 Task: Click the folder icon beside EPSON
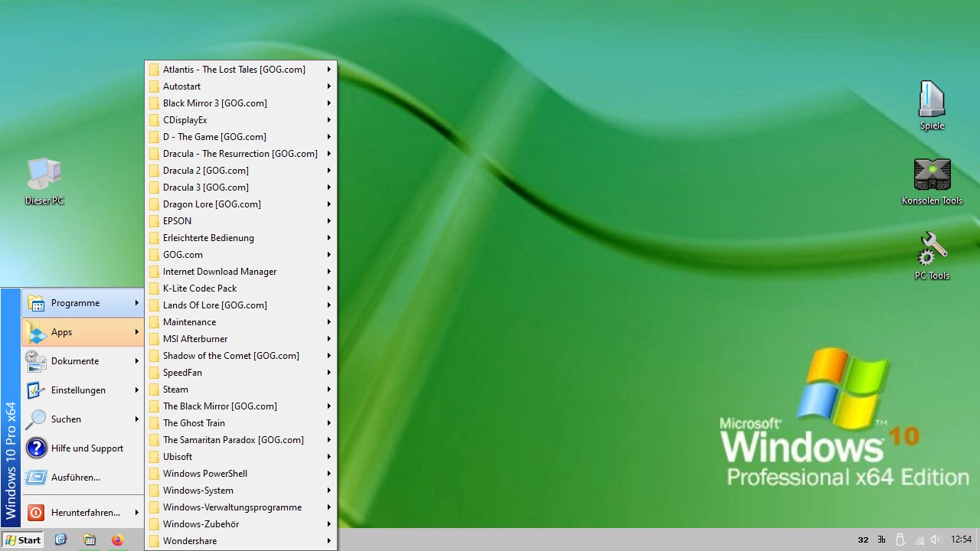click(x=154, y=221)
